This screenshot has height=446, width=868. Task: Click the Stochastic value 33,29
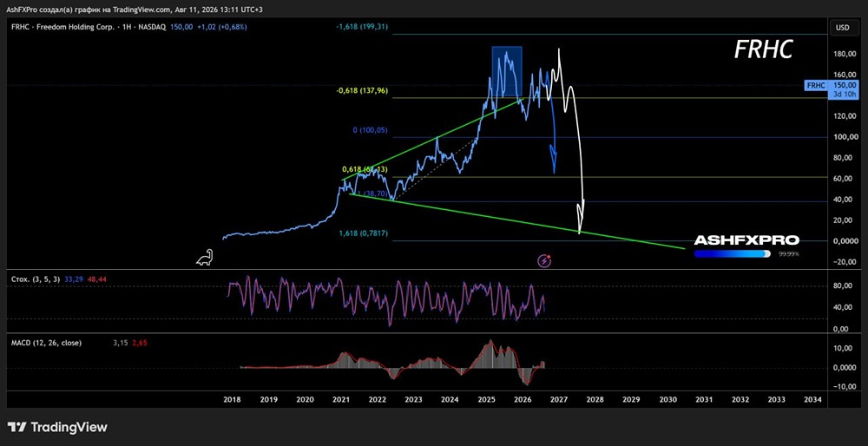(73, 280)
